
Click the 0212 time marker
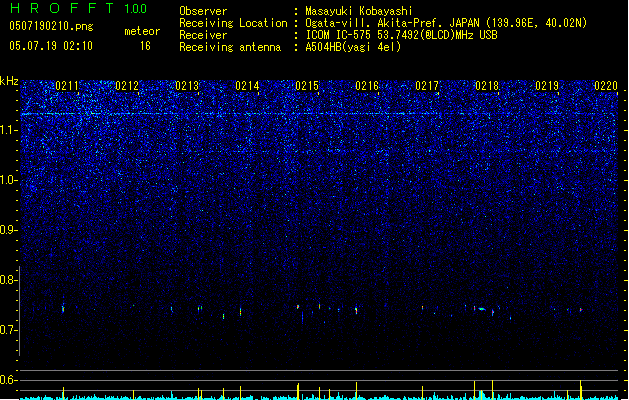coord(127,86)
